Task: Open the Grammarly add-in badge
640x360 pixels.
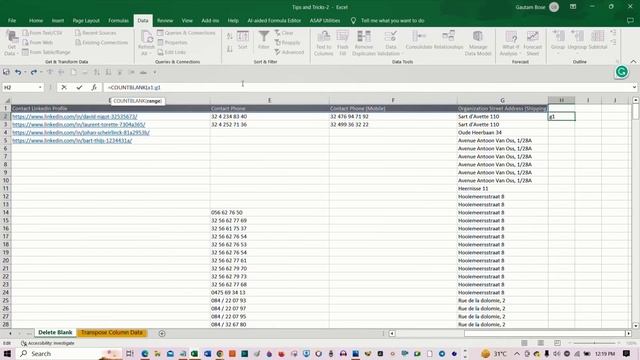Action: [x=622, y=72]
